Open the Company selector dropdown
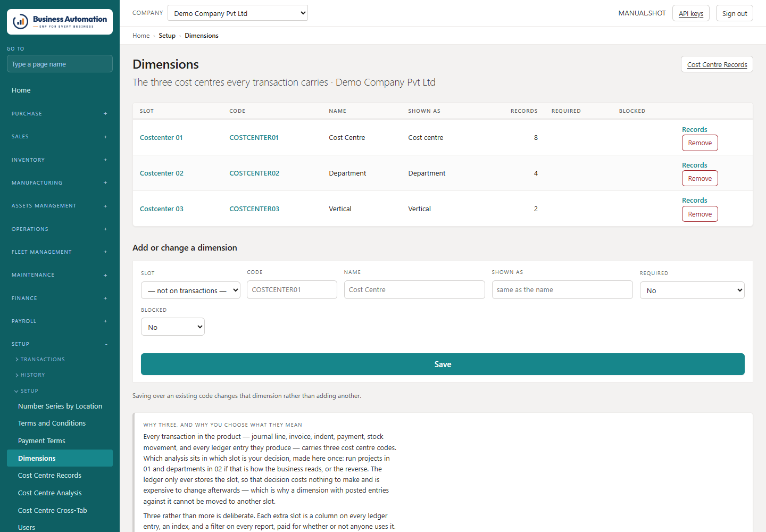766x532 pixels. click(x=238, y=13)
